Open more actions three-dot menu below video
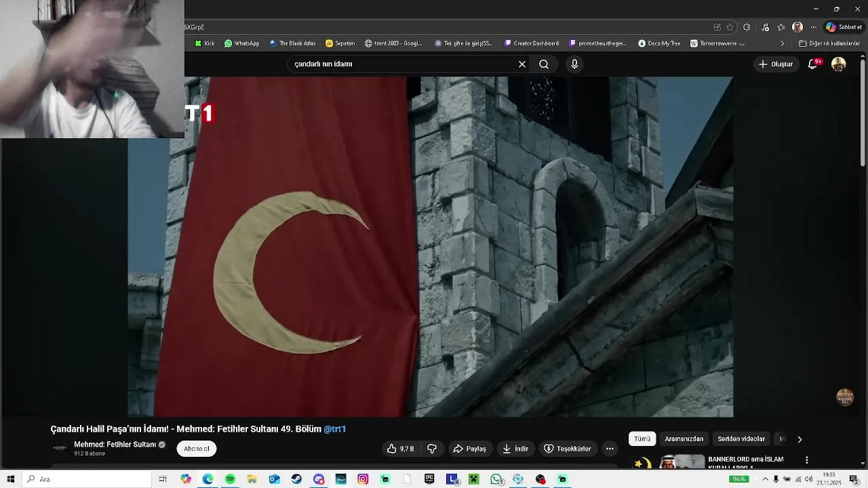868x488 pixels. [610, 449]
